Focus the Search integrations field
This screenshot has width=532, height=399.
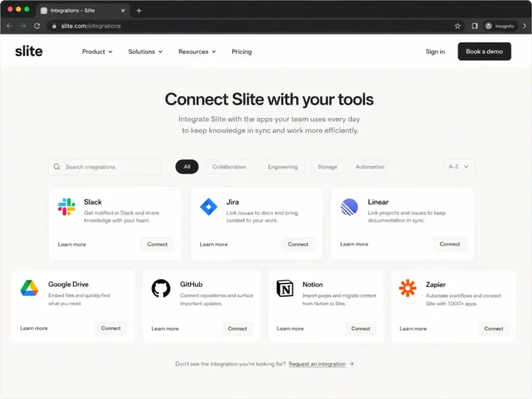104,167
